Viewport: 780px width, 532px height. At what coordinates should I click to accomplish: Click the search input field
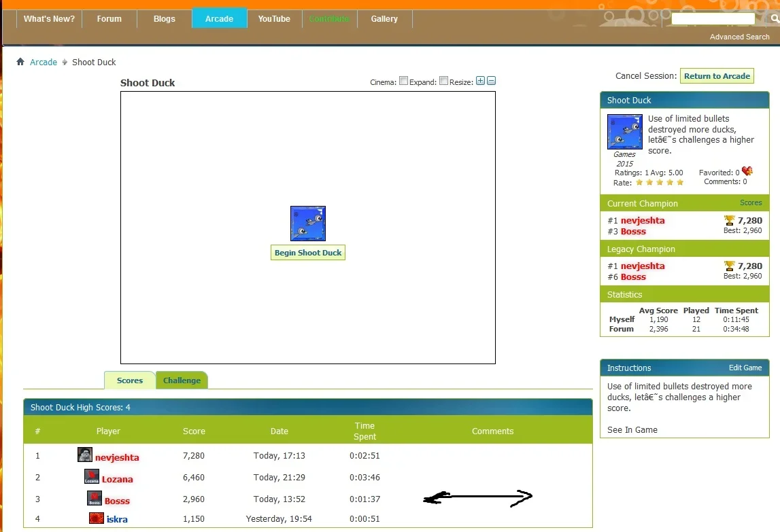713,19
